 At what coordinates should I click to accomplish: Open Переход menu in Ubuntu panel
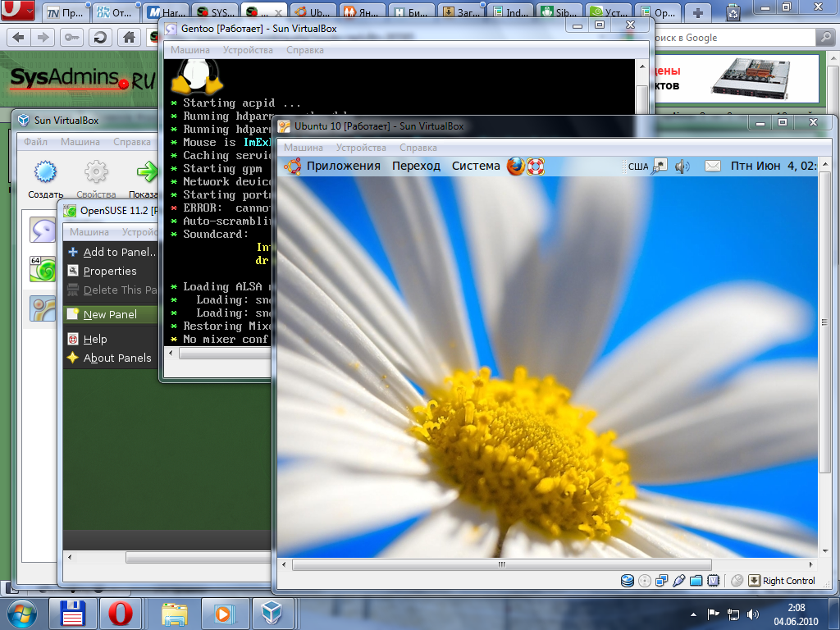pos(416,166)
